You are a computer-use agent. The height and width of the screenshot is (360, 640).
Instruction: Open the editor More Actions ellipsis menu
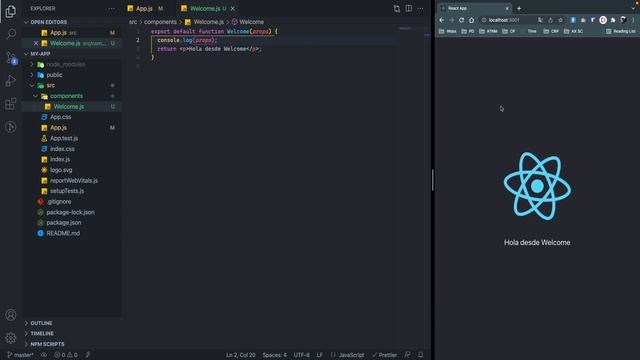[420, 9]
